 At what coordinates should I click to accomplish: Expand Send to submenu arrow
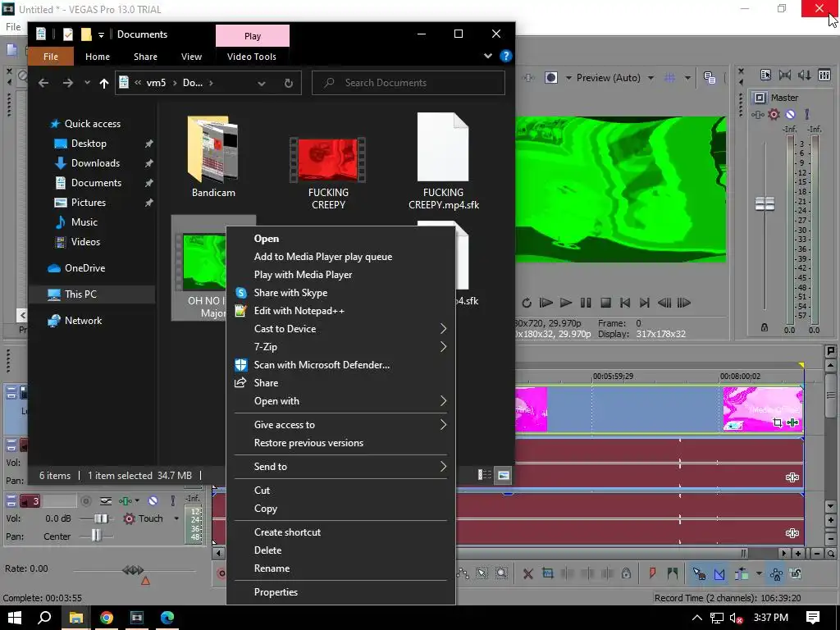tap(443, 467)
